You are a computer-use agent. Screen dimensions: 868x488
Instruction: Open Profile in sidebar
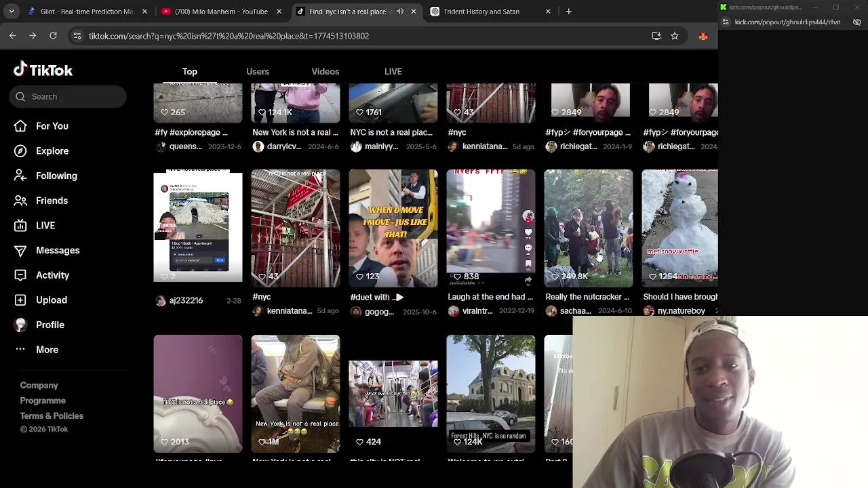[x=50, y=325]
